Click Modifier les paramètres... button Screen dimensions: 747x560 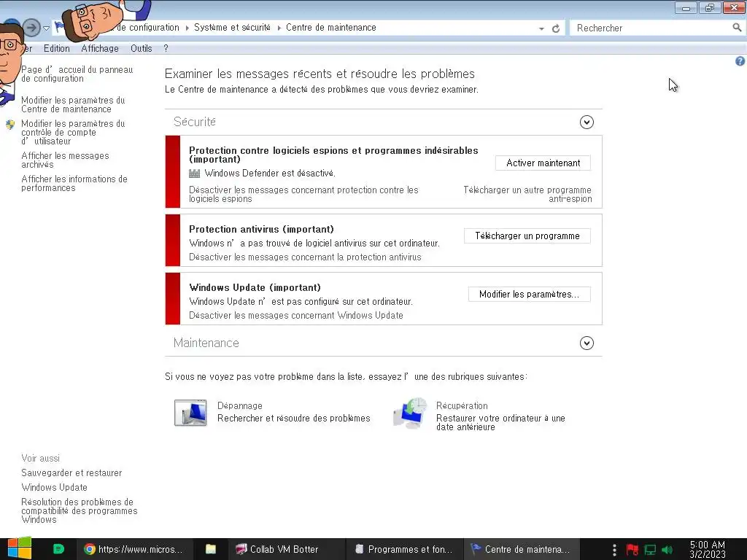coord(530,295)
